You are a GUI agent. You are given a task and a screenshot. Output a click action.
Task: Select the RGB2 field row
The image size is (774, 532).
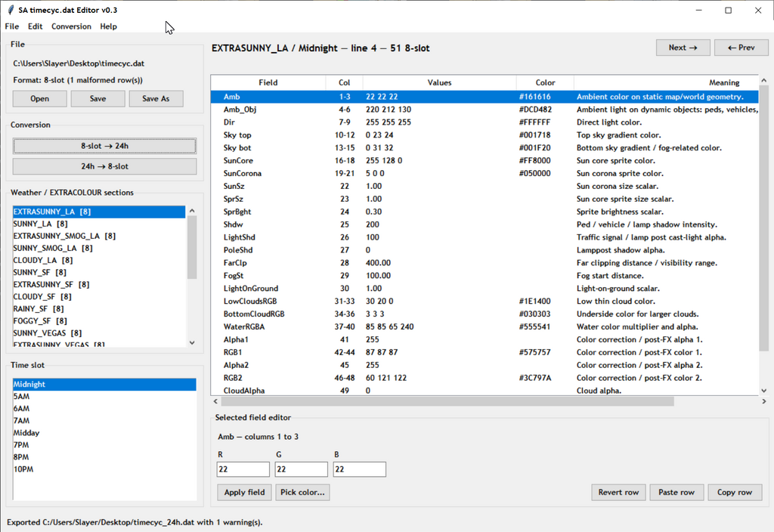485,378
